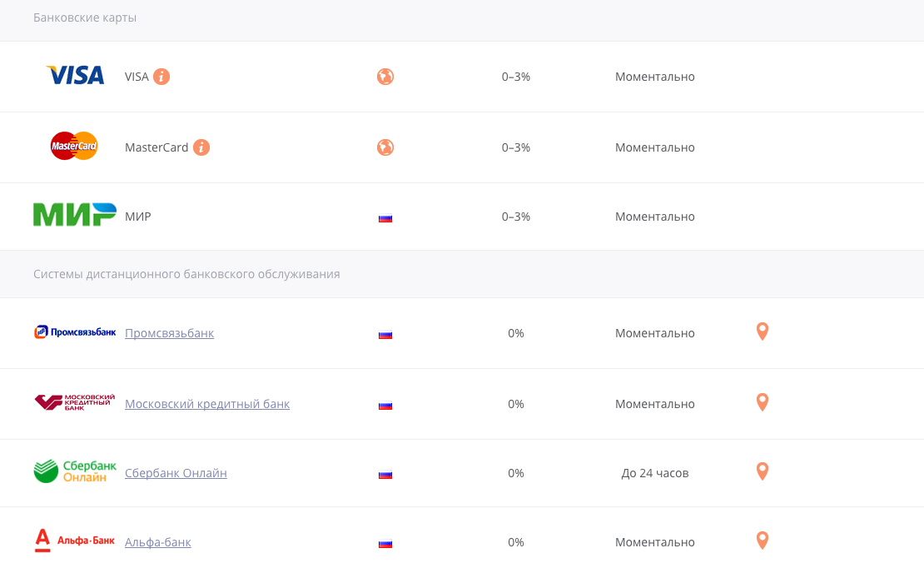Viewport: 924px width, 573px height.
Task: Open the Промсвязьбанк link
Action: tap(169, 333)
